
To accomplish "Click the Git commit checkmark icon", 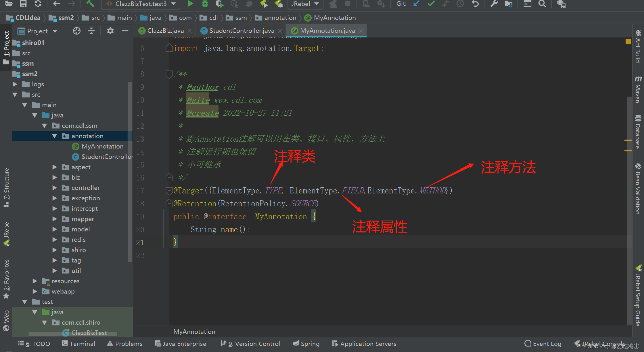I will click(x=431, y=4).
